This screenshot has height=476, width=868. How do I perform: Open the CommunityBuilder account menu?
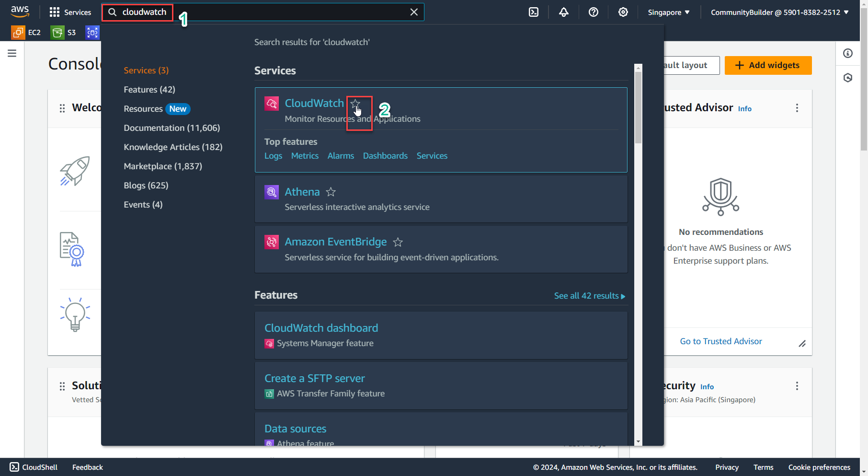pos(779,12)
